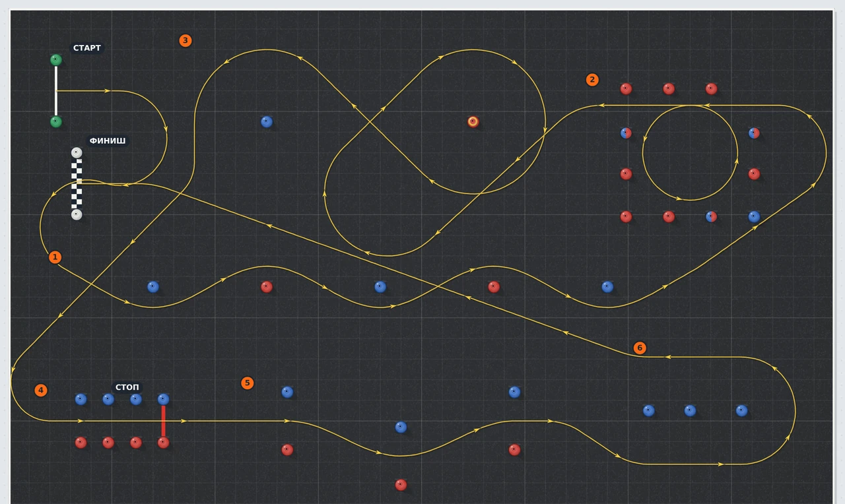Click the СТАРТ label
The width and height of the screenshot is (845, 504).
[87, 48]
